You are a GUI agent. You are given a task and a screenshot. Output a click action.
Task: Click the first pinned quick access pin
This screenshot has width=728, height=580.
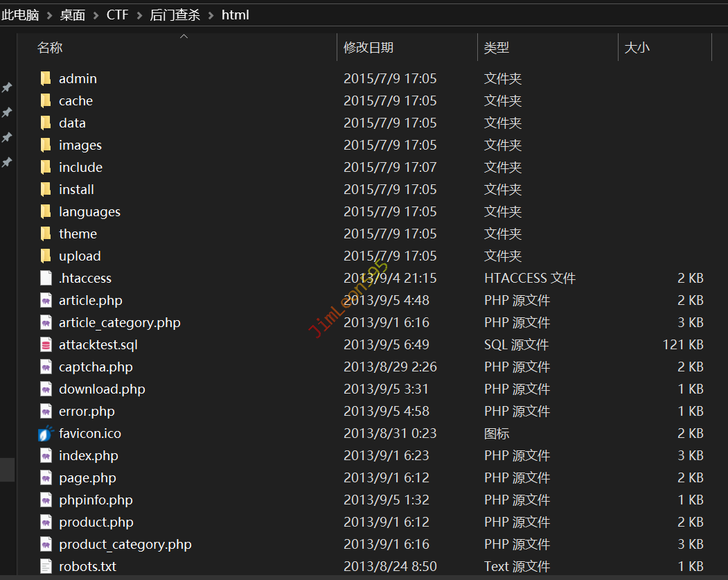(x=7, y=88)
